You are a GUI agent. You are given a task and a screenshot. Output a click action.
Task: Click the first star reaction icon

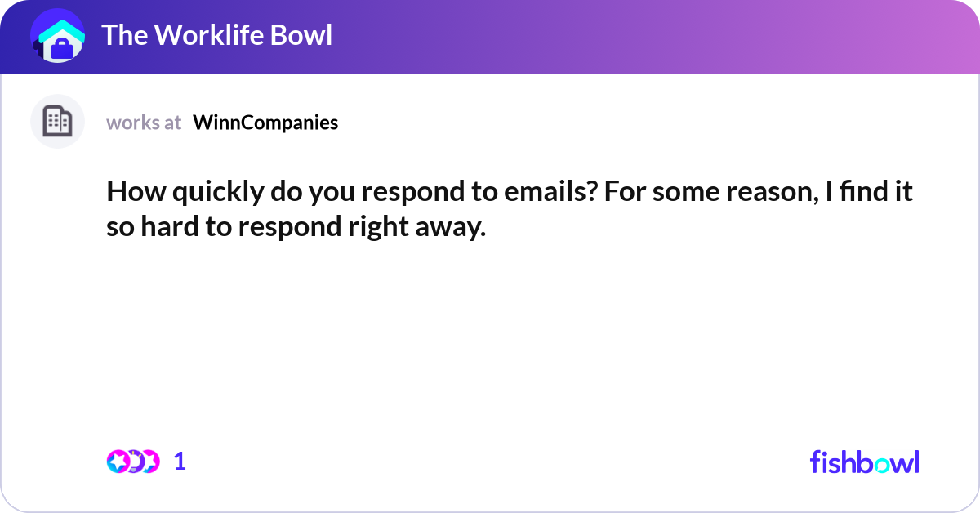(118, 461)
